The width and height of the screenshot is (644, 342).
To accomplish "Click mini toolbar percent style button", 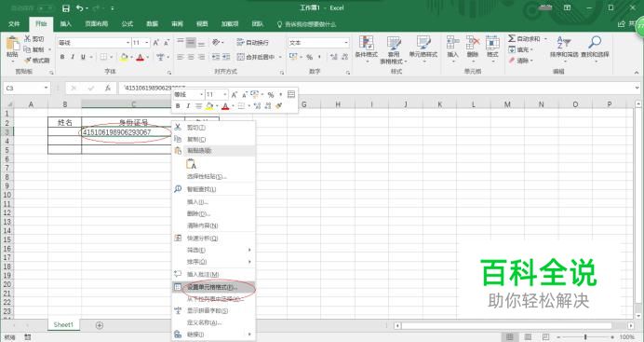I will pyautogui.click(x=271, y=95).
